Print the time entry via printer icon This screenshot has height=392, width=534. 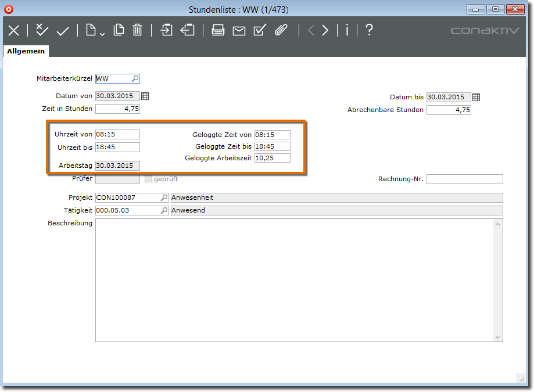[218, 31]
